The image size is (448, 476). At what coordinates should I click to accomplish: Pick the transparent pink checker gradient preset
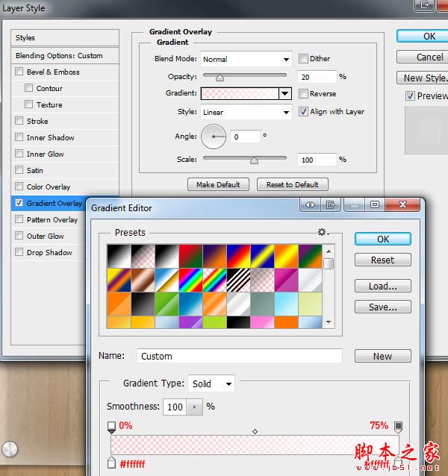tap(262, 280)
